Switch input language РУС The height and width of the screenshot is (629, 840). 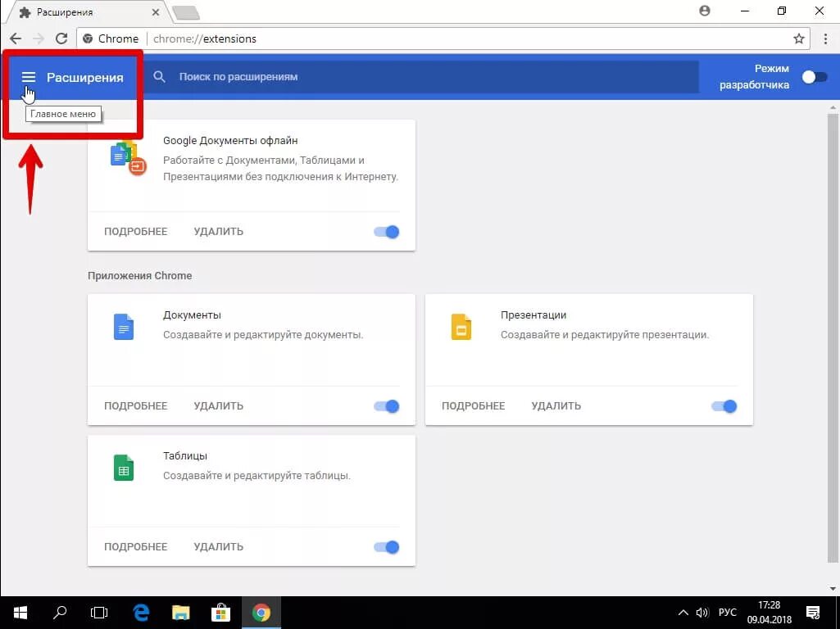pos(728,613)
